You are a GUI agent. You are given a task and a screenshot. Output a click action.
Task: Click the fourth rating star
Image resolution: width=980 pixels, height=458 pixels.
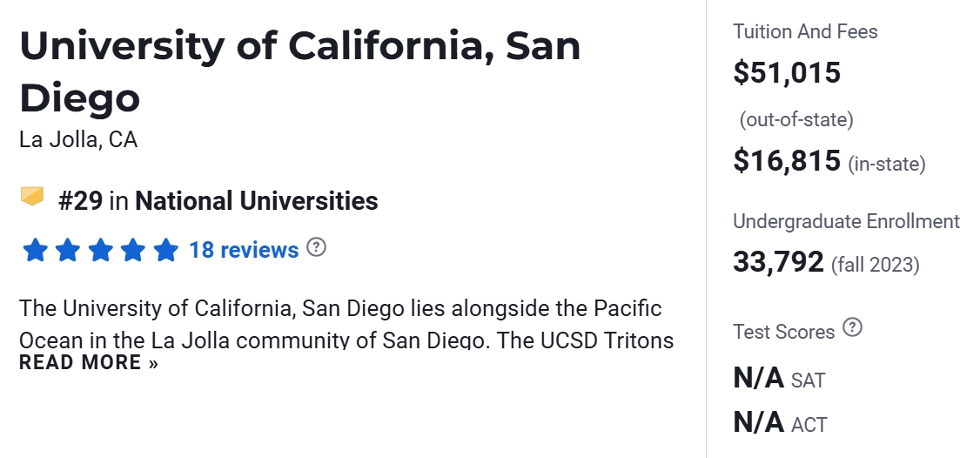[x=132, y=251]
